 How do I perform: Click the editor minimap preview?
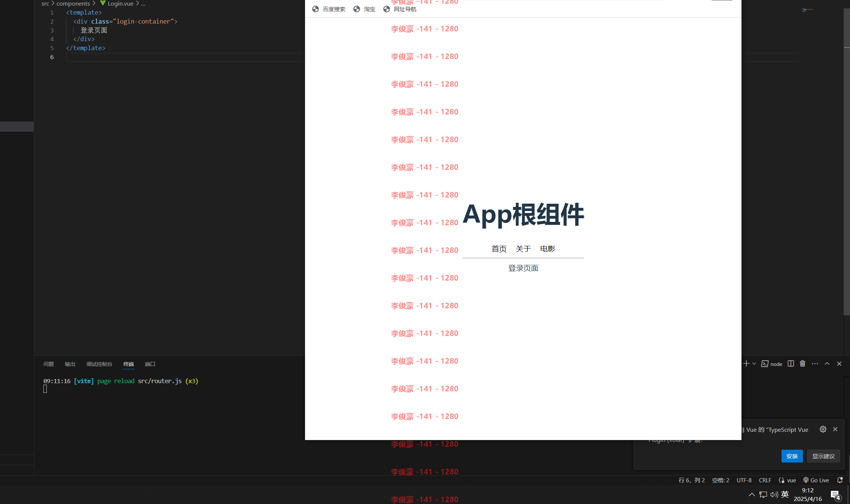(807, 10)
